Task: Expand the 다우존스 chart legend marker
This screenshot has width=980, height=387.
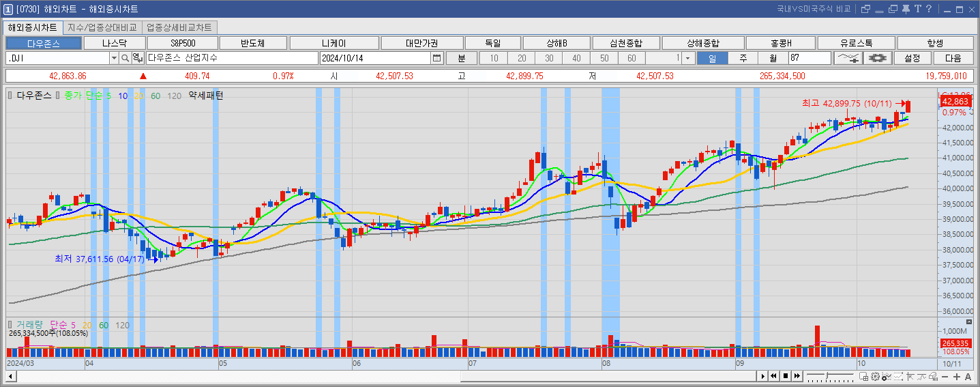Action: (x=10, y=96)
